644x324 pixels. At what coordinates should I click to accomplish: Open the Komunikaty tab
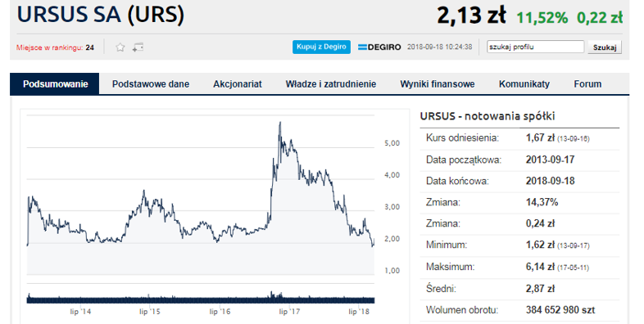(524, 84)
